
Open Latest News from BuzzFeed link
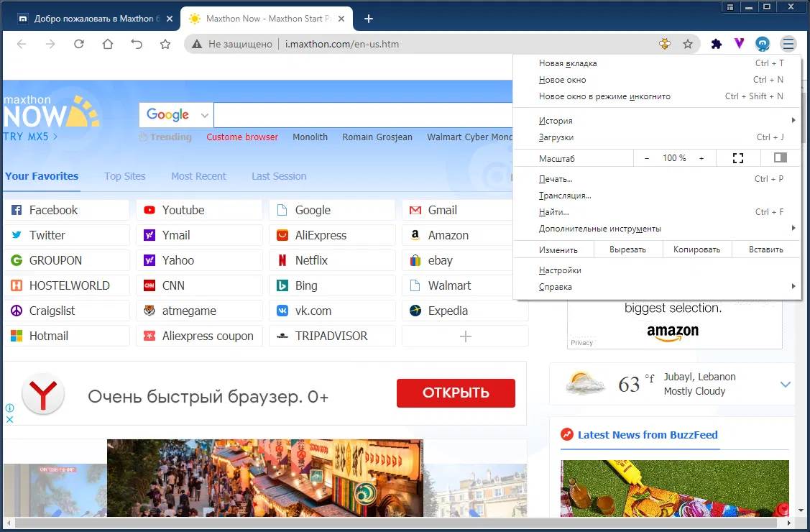point(648,435)
